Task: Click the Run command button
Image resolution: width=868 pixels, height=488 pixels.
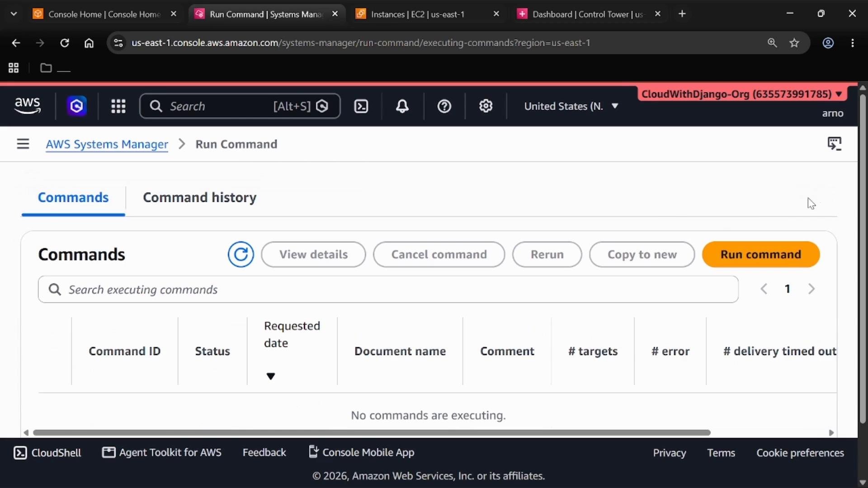Action: [x=761, y=254]
